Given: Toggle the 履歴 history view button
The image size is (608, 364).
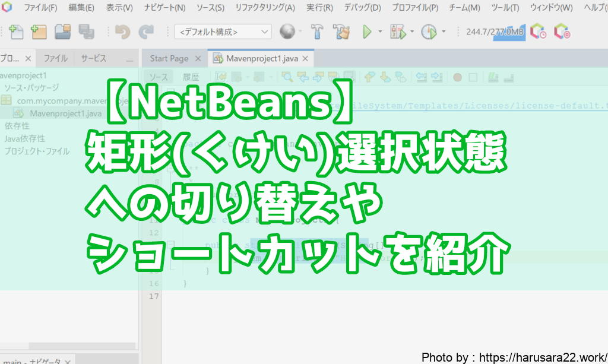Looking at the screenshot, I should (x=191, y=77).
